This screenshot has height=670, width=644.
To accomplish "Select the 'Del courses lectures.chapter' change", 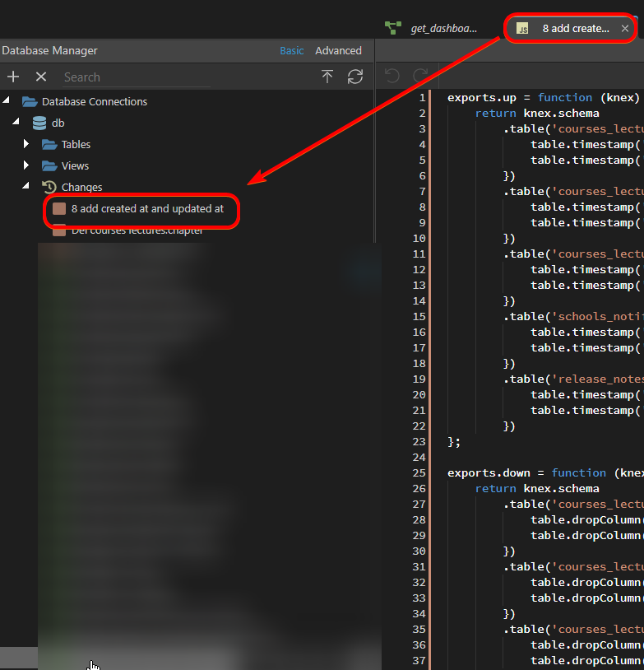I will [x=137, y=230].
